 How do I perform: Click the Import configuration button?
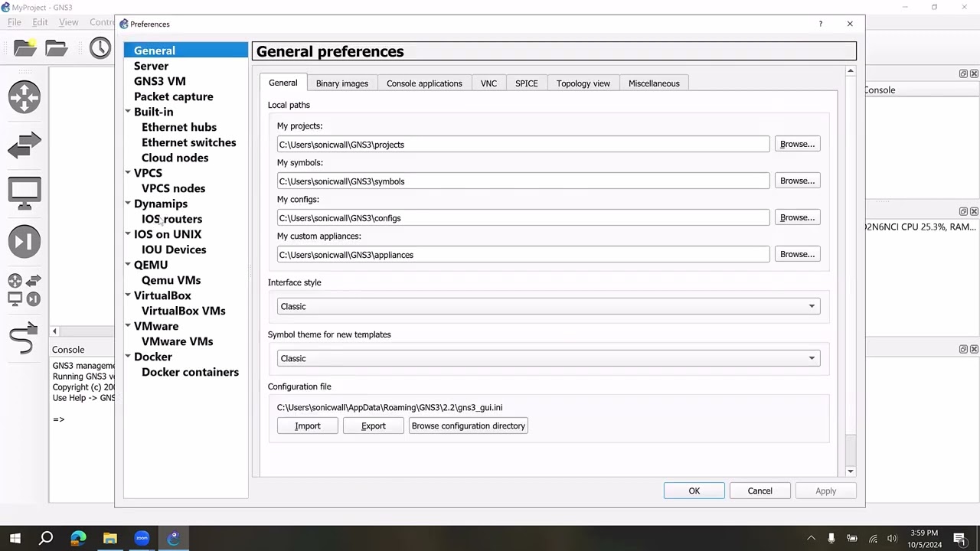[308, 425]
